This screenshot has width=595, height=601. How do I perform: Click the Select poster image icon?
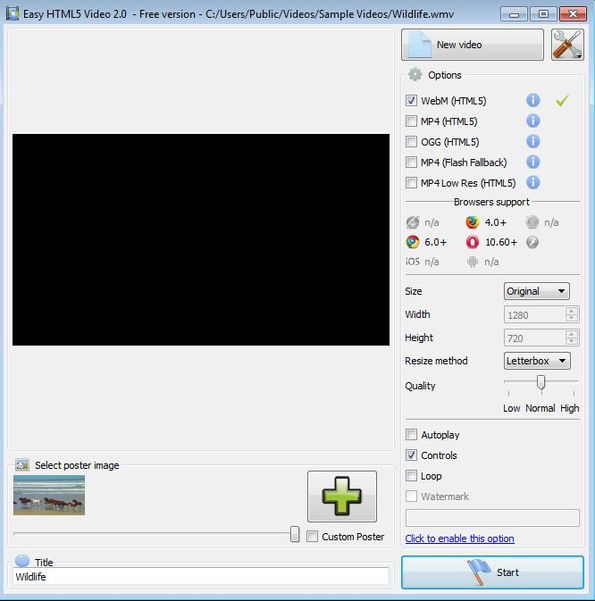pos(22,465)
